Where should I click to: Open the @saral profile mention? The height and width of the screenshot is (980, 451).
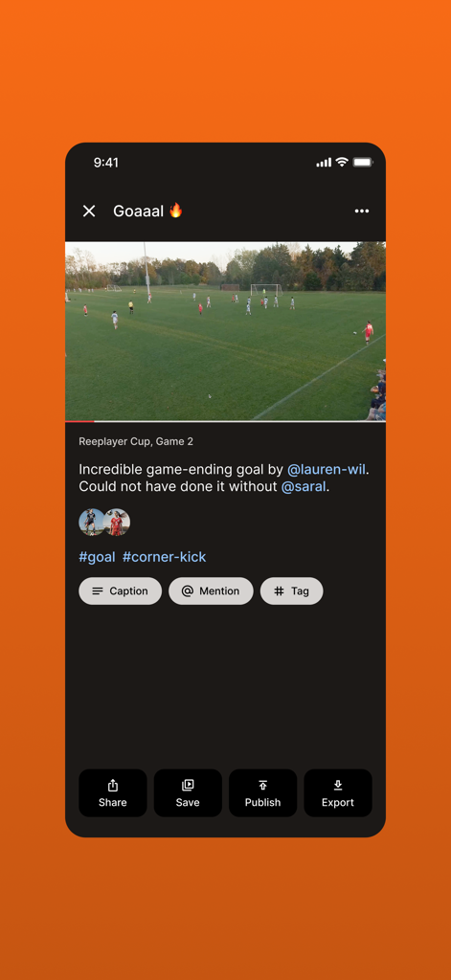pos(304,486)
